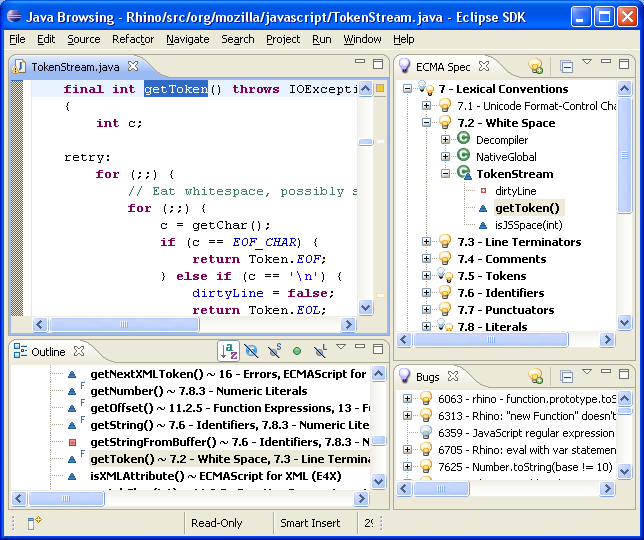Click method icon beside getNumber()
The width and height of the screenshot is (644, 540).
[72, 391]
